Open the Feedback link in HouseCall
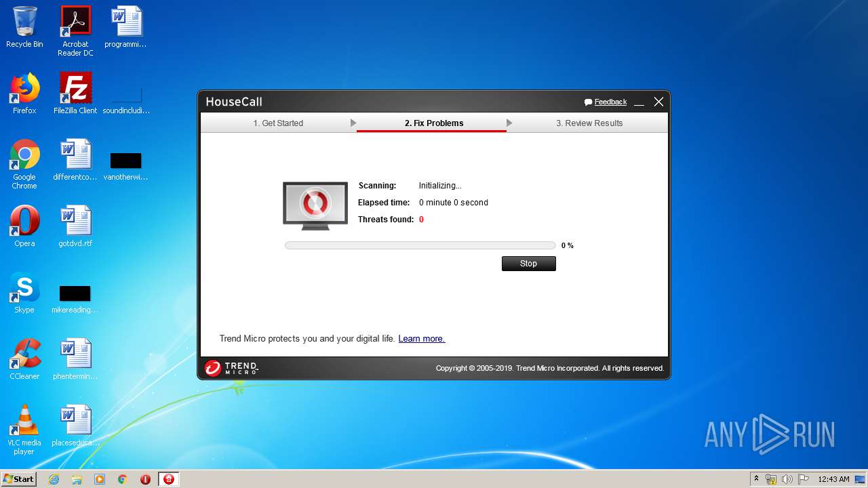 click(610, 102)
